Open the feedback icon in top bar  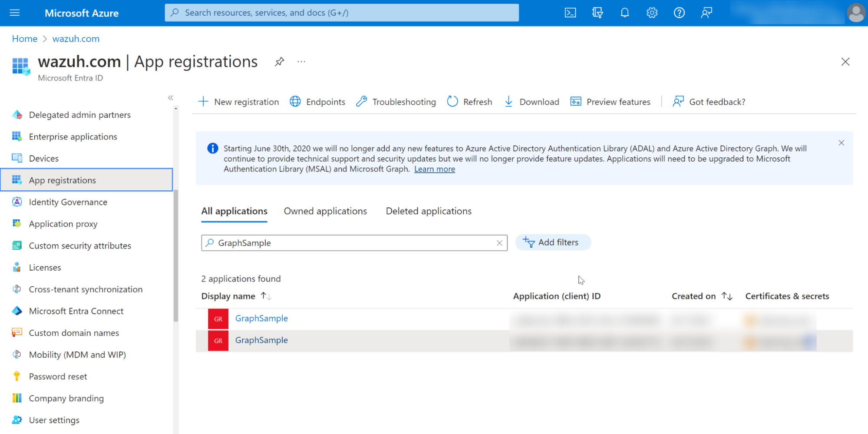[706, 13]
